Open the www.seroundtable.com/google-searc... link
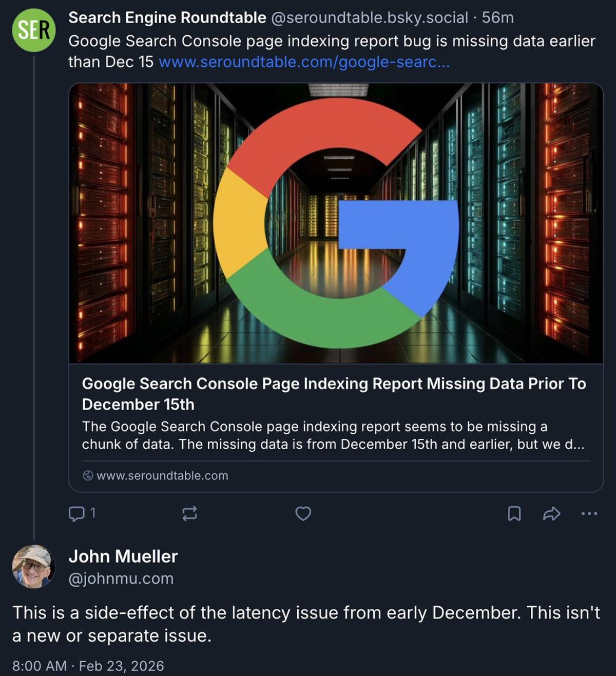The height and width of the screenshot is (676, 616). pos(305,62)
